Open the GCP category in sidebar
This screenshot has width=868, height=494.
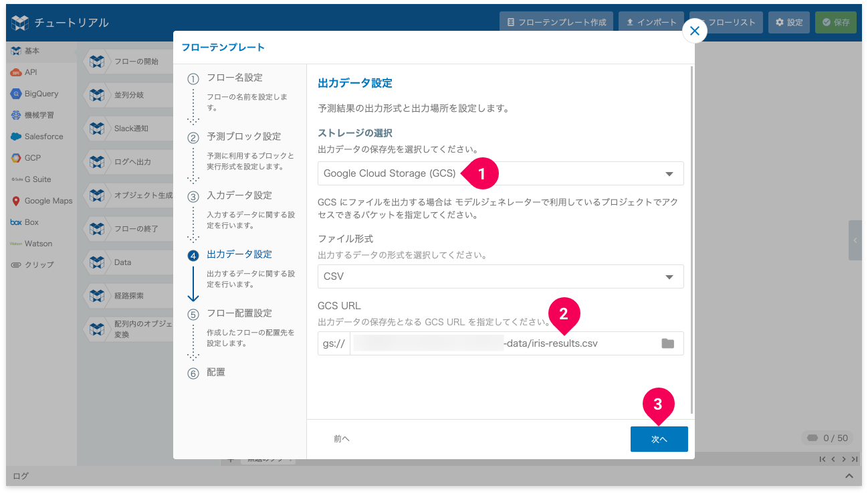click(x=41, y=158)
